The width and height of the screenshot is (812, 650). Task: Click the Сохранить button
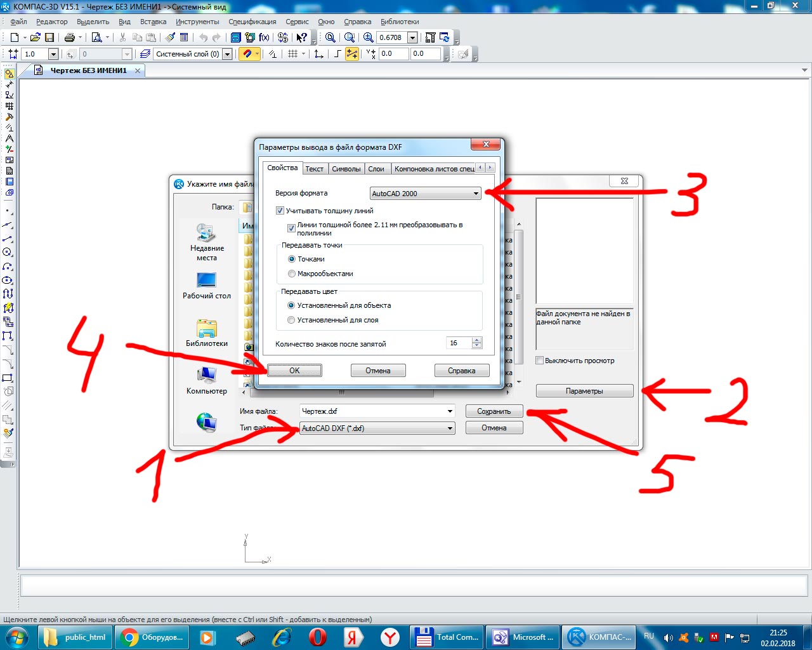pos(494,411)
